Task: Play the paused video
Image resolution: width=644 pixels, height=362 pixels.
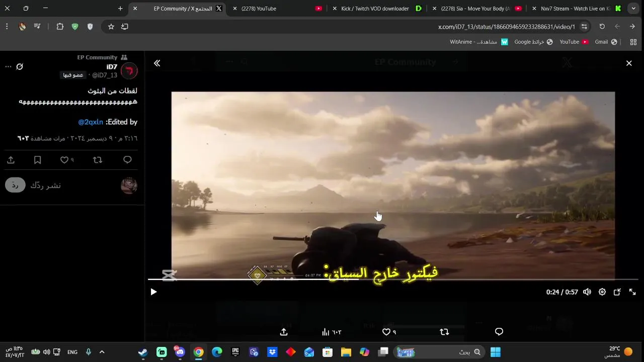Action: (153, 292)
